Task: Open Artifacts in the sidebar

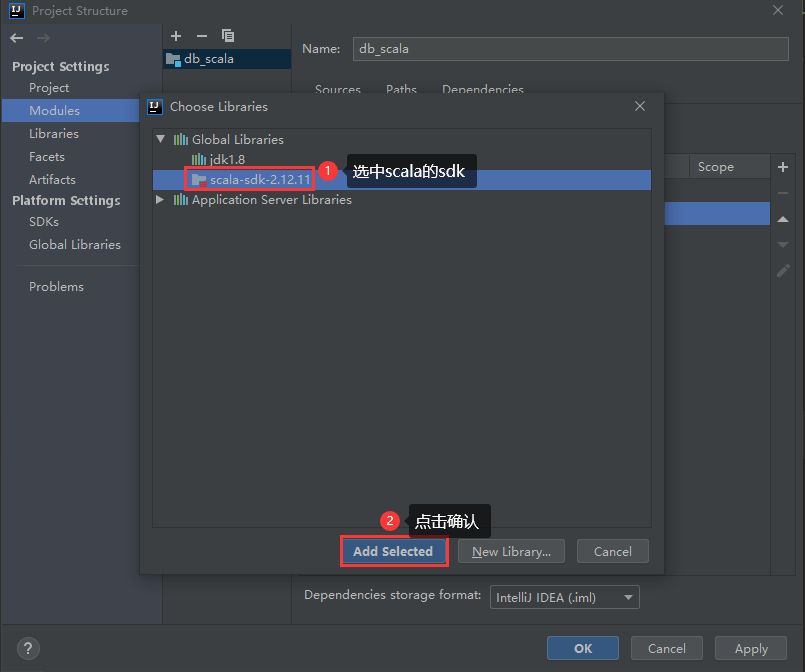Action: (52, 180)
